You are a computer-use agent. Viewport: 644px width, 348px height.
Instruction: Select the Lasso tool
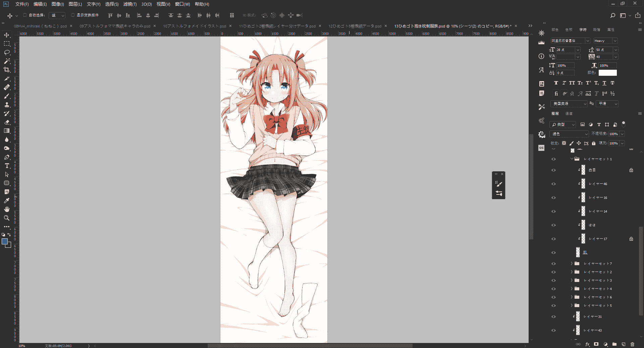[x=7, y=53]
